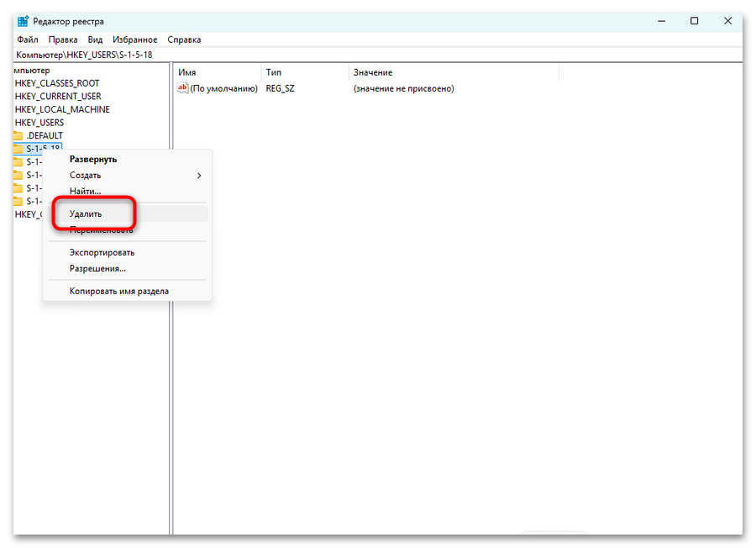The height and width of the screenshot is (548, 756).
Task: Maximize the Registry Editor window
Action: point(695,21)
